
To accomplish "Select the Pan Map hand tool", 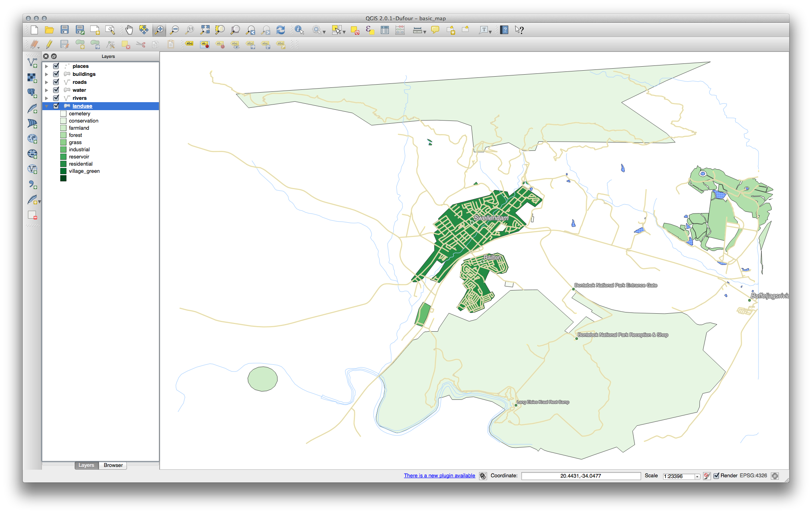I will 129,30.
